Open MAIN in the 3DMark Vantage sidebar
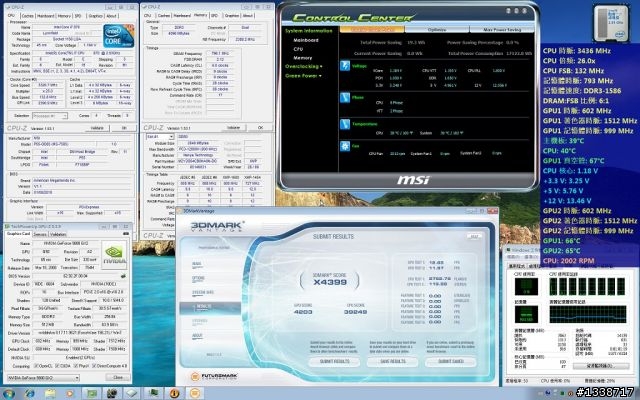This screenshot has width=640, height=400. pos(197,264)
